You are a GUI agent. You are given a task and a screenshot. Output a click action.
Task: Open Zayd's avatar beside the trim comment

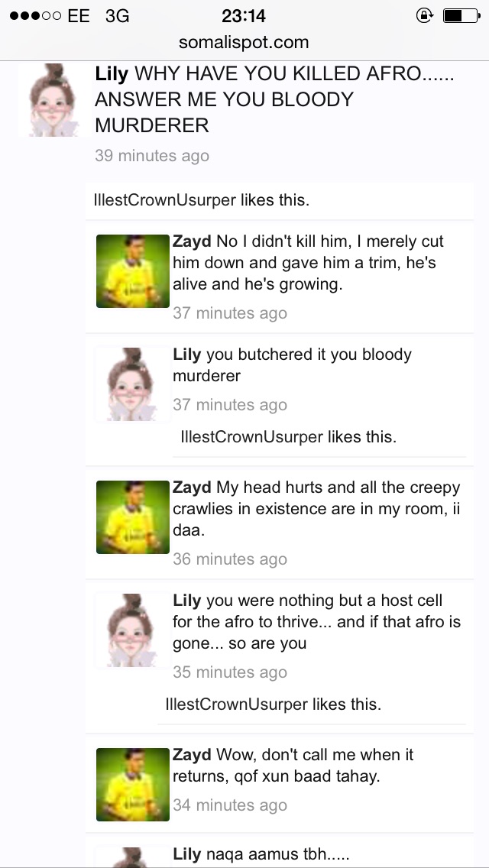(x=133, y=270)
